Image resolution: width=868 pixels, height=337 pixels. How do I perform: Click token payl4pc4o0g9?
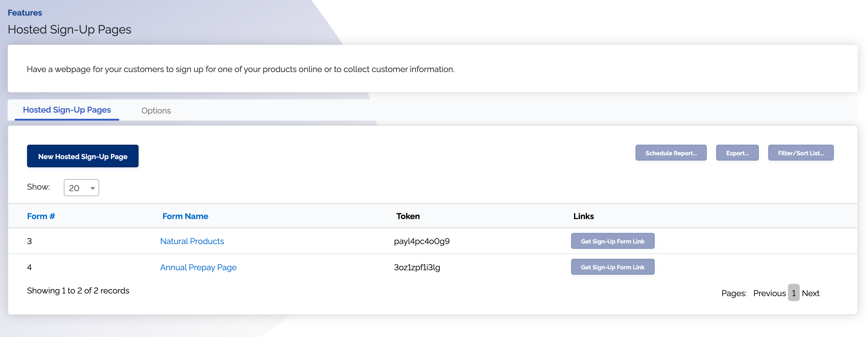pyautogui.click(x=422, y=241)
